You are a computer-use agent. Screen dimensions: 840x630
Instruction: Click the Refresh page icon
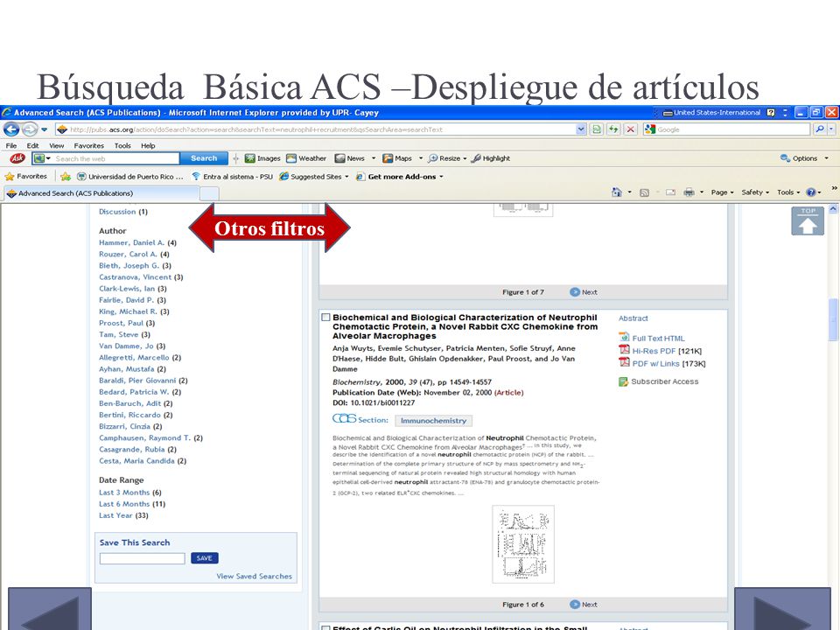(613, 129)
